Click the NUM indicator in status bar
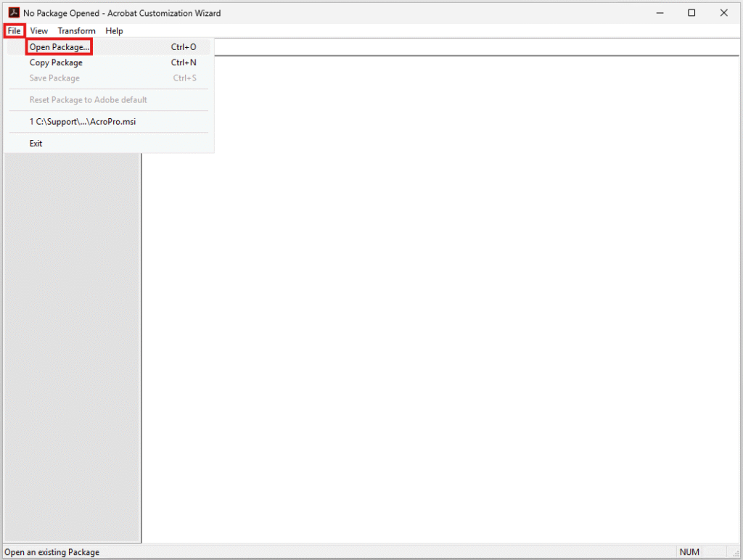743x560 pixels. [689, 552]
